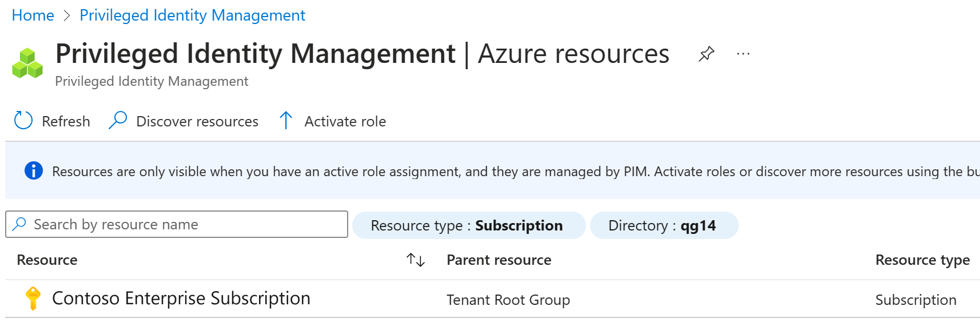
Task: Click the Discover resources magnifier icon
Action: 118,120
